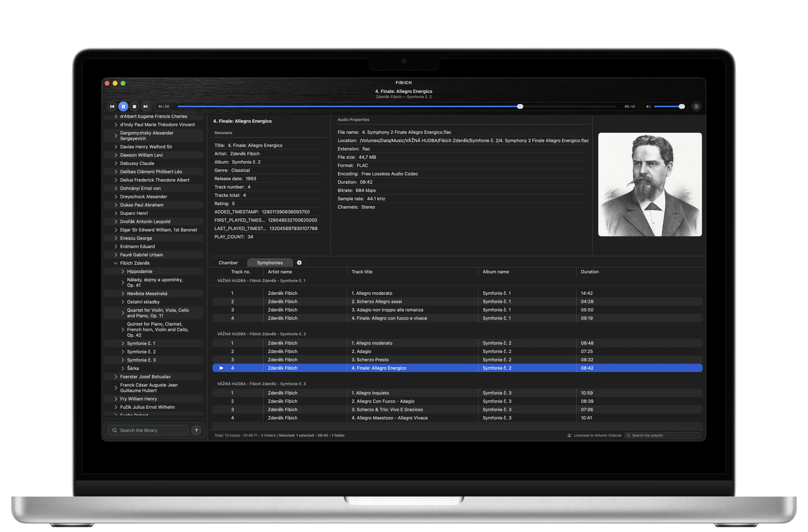Select the Symphonies playlist tab

click(270, 263)
